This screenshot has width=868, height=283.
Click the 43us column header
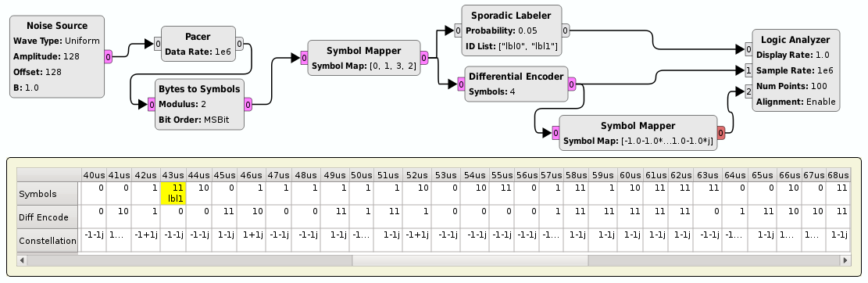[x=173, y=175]
